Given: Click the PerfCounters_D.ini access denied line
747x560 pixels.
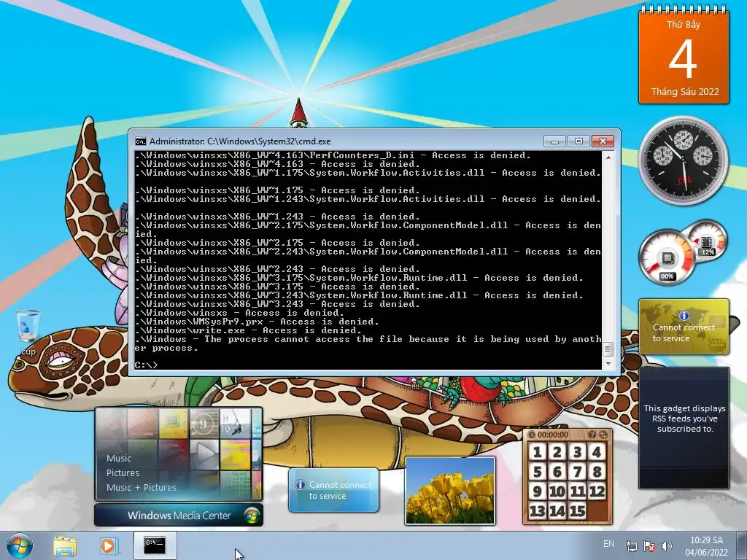Looking at the screenshot, I should pos(333,155).
